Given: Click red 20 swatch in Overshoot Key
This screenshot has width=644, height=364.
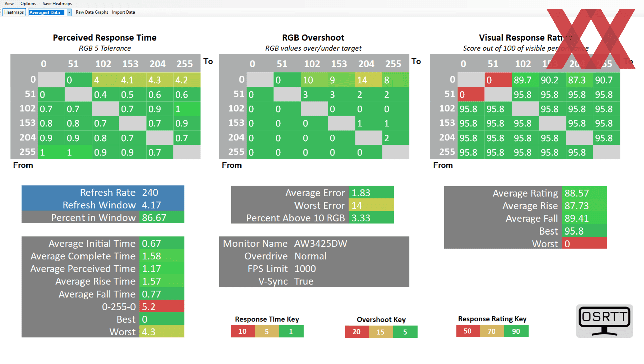Looking at the screenshot, I should pyautogui.click(x=357, y=332).
